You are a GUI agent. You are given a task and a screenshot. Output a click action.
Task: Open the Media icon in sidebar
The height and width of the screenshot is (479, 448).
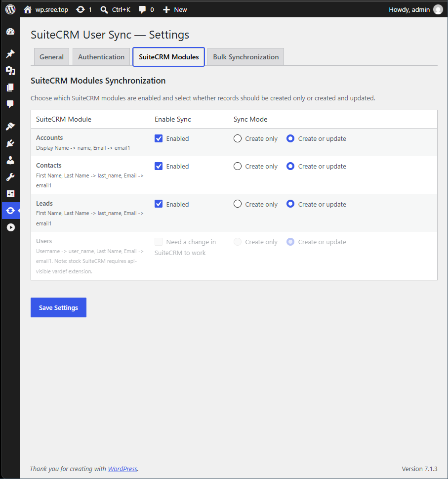[10, 71]
